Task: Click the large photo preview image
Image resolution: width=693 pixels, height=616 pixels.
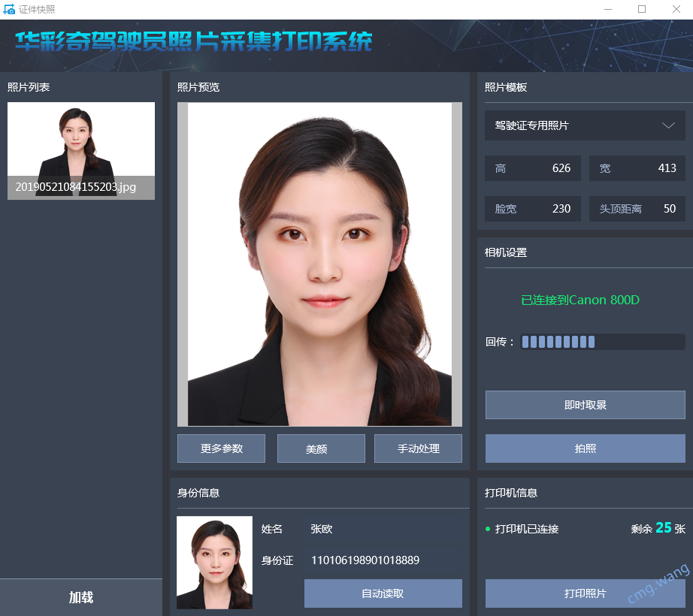Action: pyautogui.click(x=319, y=264)
